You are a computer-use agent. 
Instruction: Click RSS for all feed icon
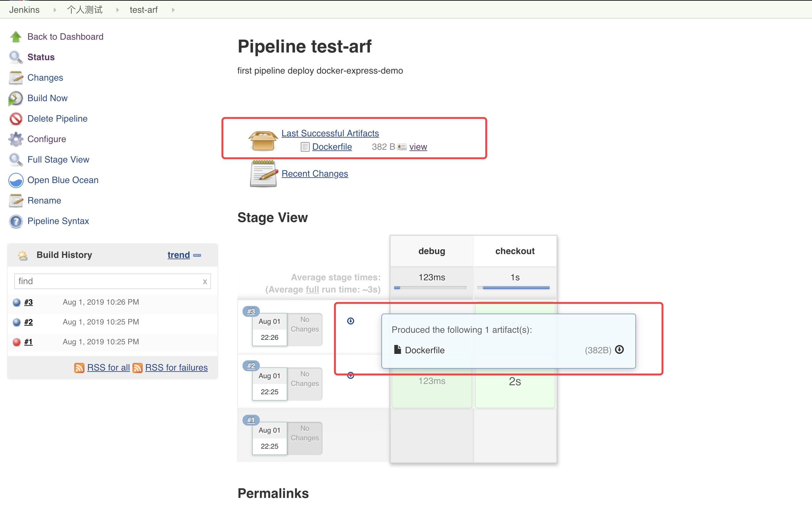(79, 368)
